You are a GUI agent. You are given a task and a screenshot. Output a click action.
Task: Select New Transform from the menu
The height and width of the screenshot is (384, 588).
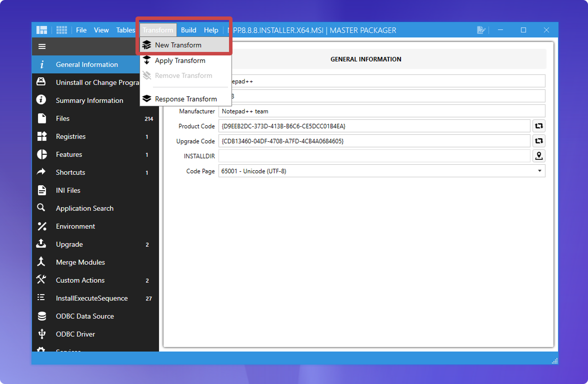178,45
